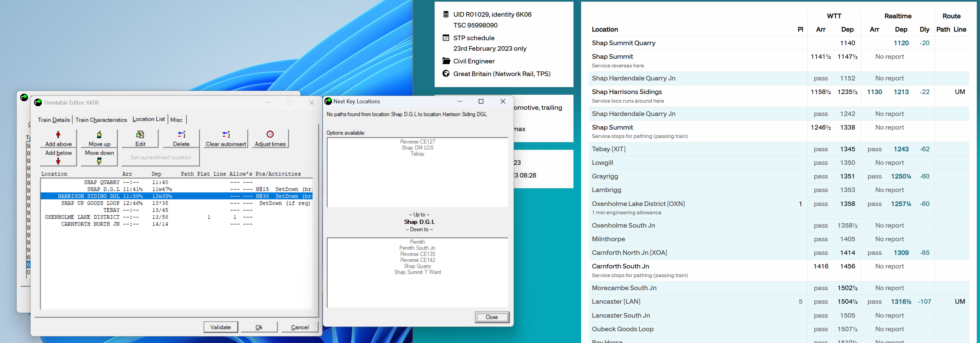Click the Delete location button
Screen dimensions: 980x343
[181, 139]
